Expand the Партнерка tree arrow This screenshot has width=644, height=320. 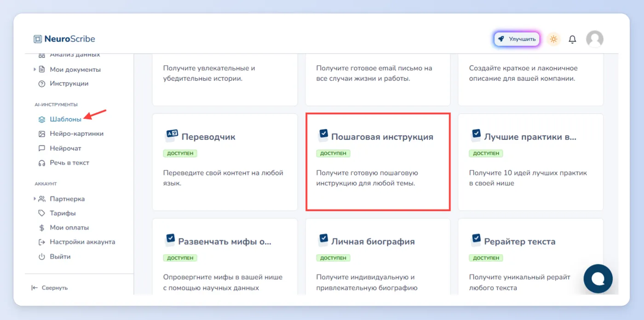point(34,199)
